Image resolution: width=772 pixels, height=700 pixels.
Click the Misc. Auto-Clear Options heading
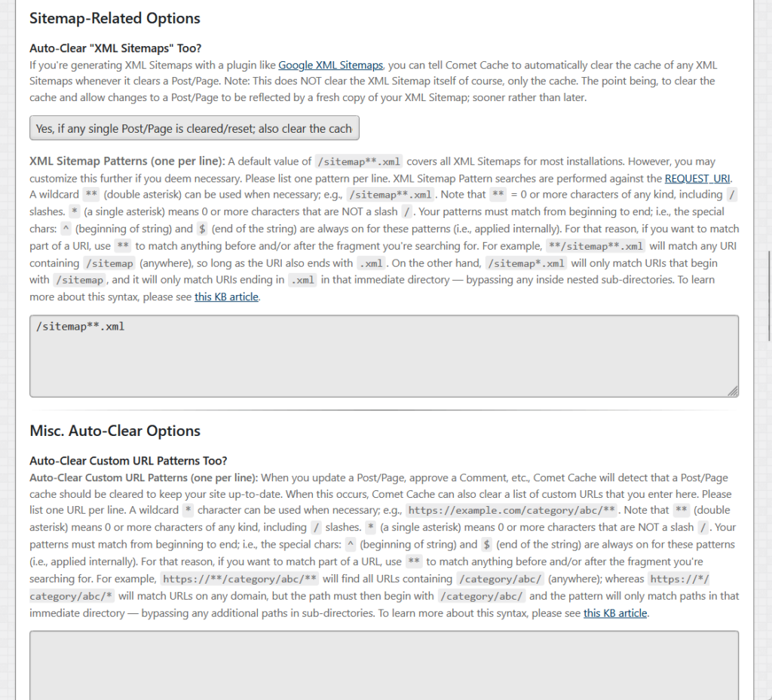[x=115, y=431]
